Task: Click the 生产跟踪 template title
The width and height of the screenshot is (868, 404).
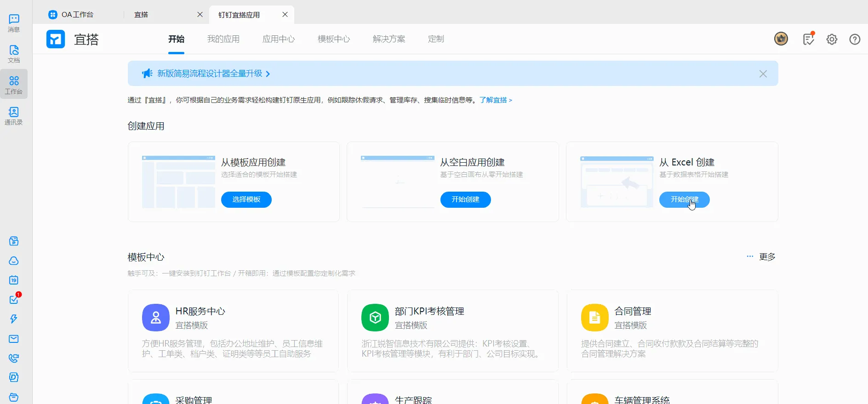Action: pos(413,400)
